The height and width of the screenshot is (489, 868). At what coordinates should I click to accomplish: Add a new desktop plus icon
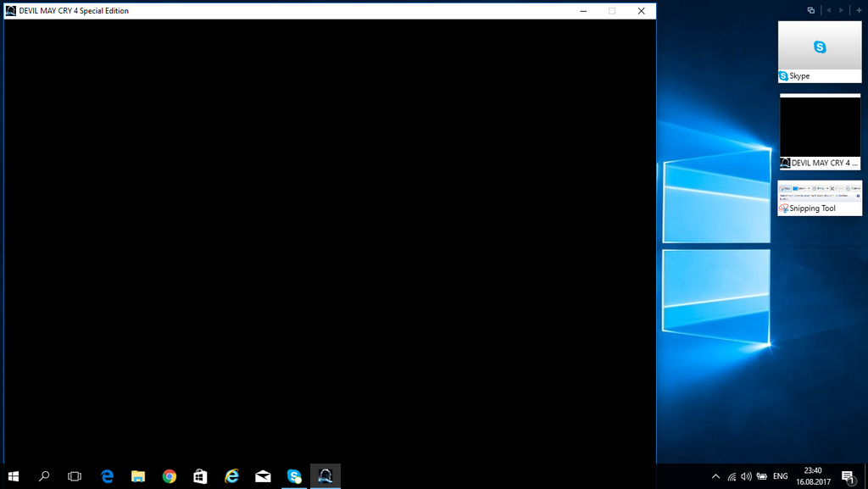859,10
